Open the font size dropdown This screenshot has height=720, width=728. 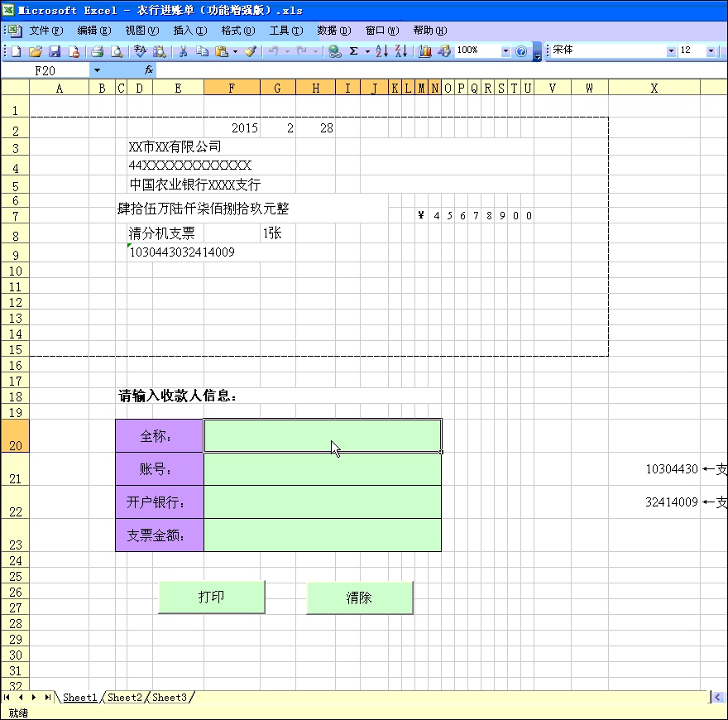pos(711,51)
